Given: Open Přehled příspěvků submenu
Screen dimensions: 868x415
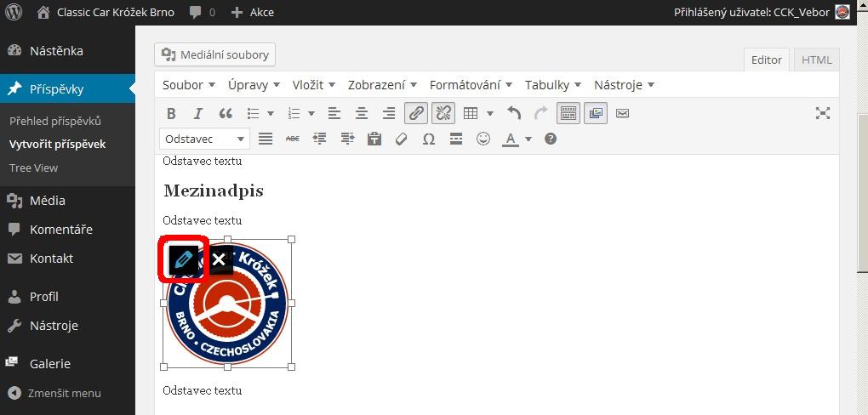Looking at the screenshot, I should tap(54, 121).
